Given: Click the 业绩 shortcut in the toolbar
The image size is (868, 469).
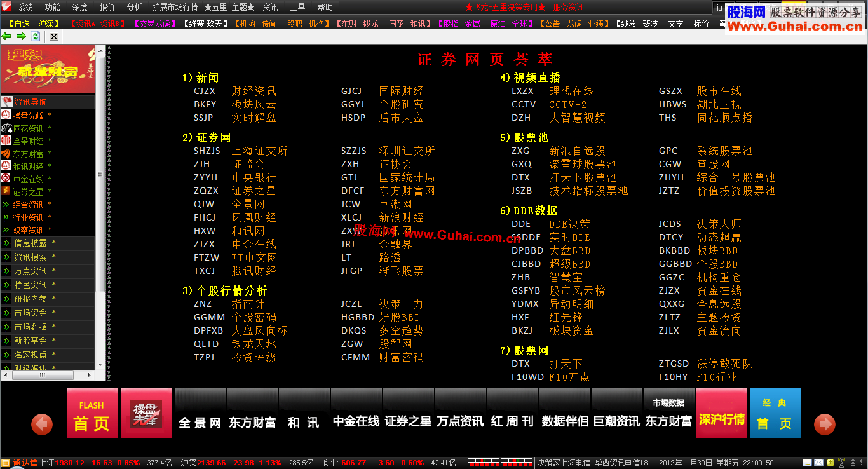Looking at the screenshot, I should pyautogui.click(x=595, y=24).
